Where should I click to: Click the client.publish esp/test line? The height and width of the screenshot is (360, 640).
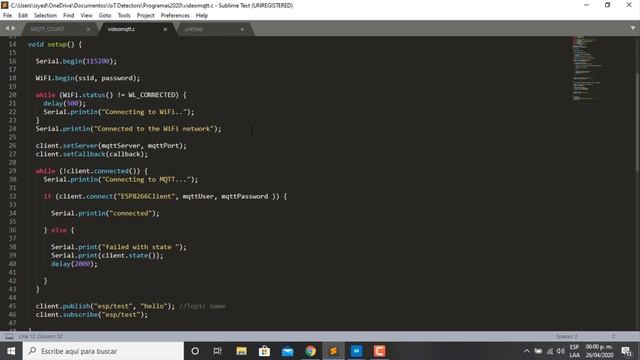click(105, 306)
